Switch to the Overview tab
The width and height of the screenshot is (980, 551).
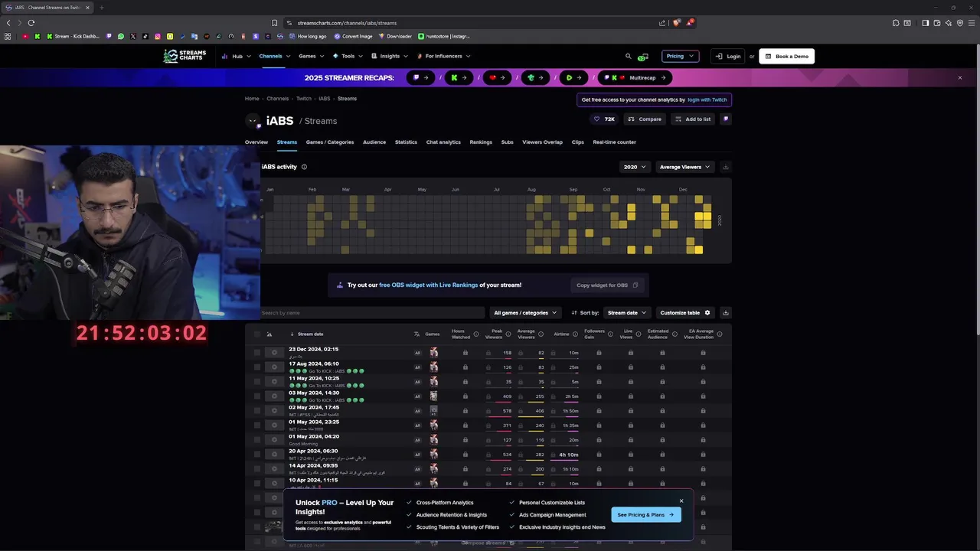click(256, 142)
